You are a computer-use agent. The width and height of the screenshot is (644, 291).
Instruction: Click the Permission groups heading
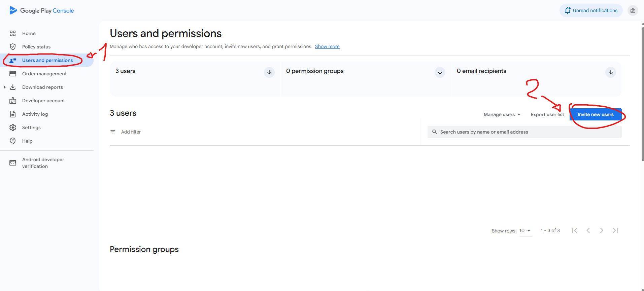coord(144,249)
